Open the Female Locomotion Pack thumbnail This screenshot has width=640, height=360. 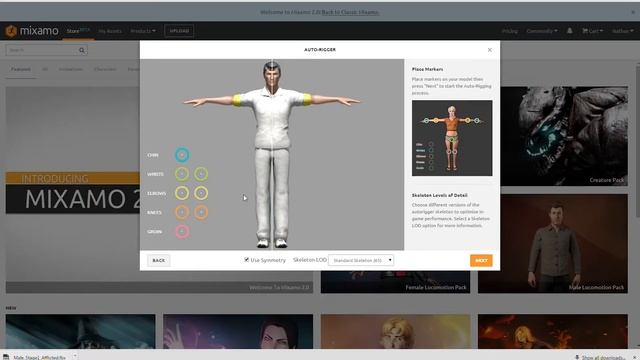pos(395,282)
